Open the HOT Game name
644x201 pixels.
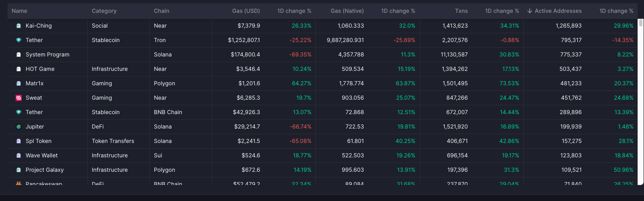click(x=40, y=69)
